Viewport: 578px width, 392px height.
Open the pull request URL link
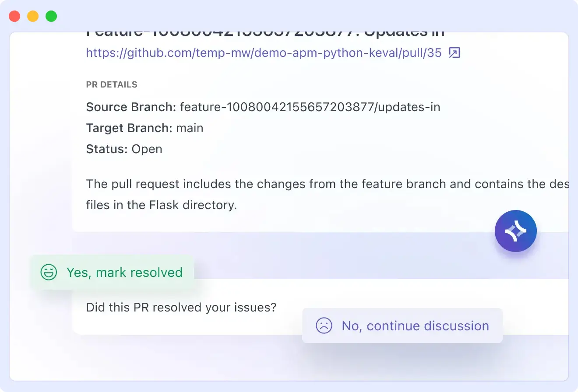(x=263, y=52)
